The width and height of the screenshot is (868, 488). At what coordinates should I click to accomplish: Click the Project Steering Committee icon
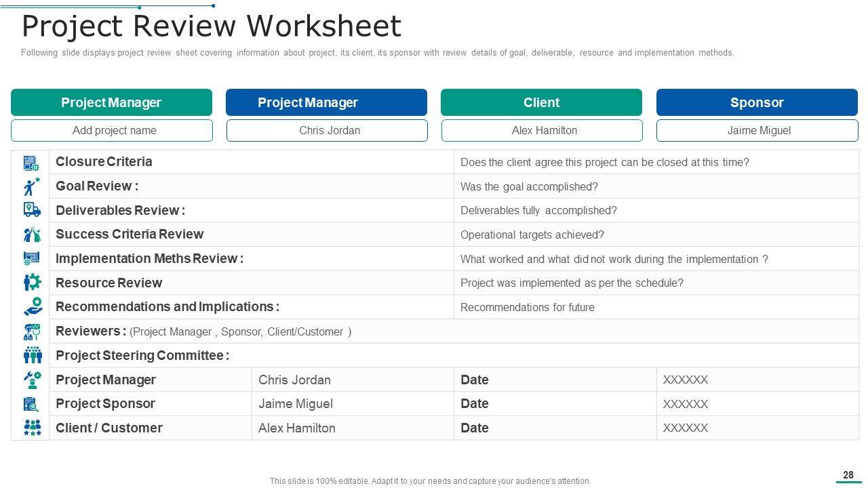(31, 355)
